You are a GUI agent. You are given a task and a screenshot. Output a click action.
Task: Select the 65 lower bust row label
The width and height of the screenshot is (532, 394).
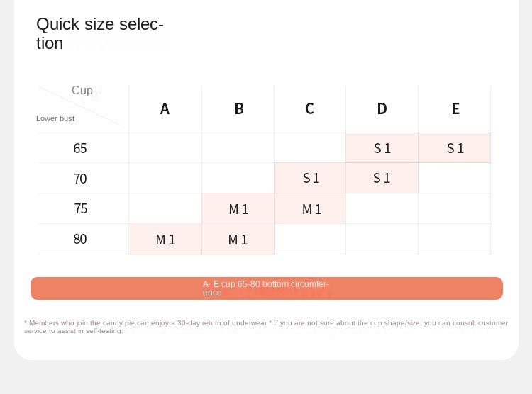(80, 148)
